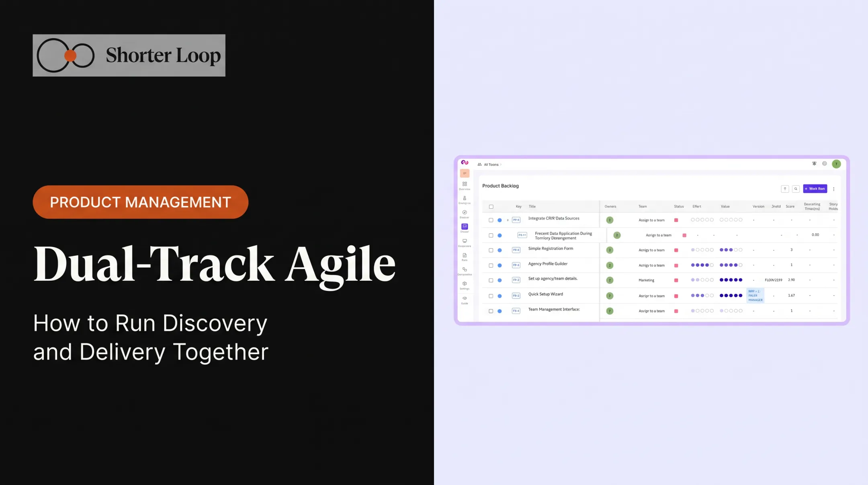Viewport: 868px width, 485px height.
Task: Check the Simple Registration Form row
Action: pyautogui.click(x=491, y=250)
